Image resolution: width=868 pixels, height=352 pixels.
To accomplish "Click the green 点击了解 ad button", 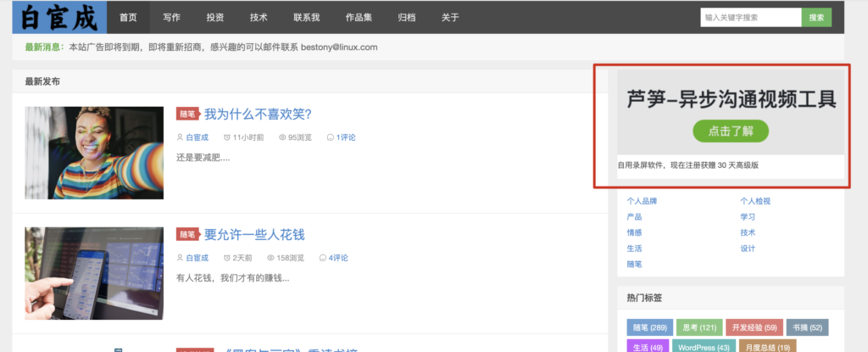I will pyautogui.click(x=731, y=131).
